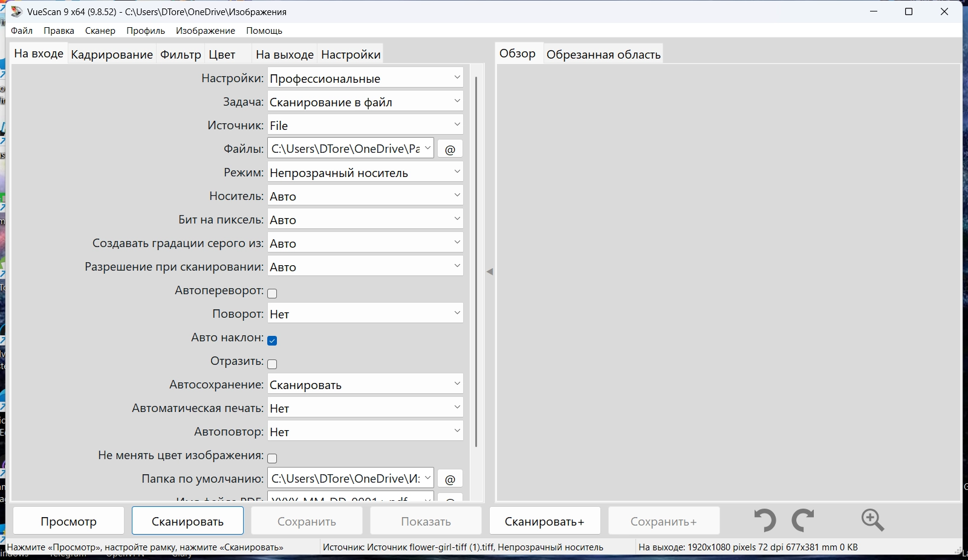Select the Обзор preview tab
This screenshot has height=560, width=968.
518,54
